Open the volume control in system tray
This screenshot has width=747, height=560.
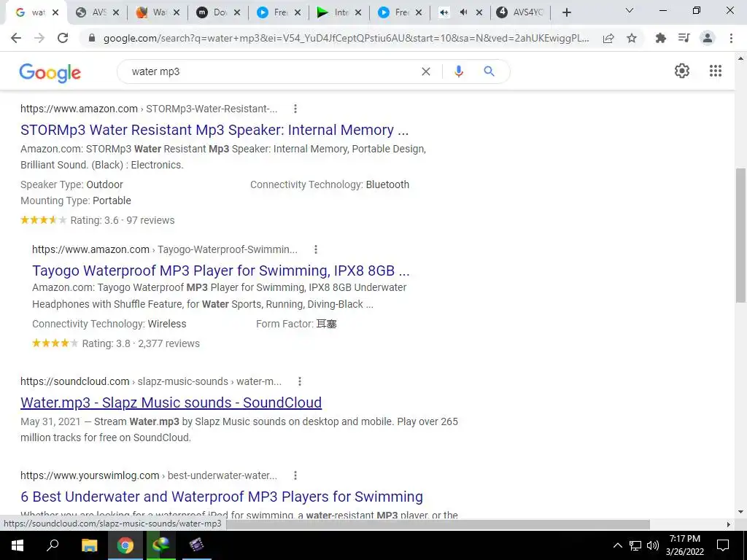(653, 545)
